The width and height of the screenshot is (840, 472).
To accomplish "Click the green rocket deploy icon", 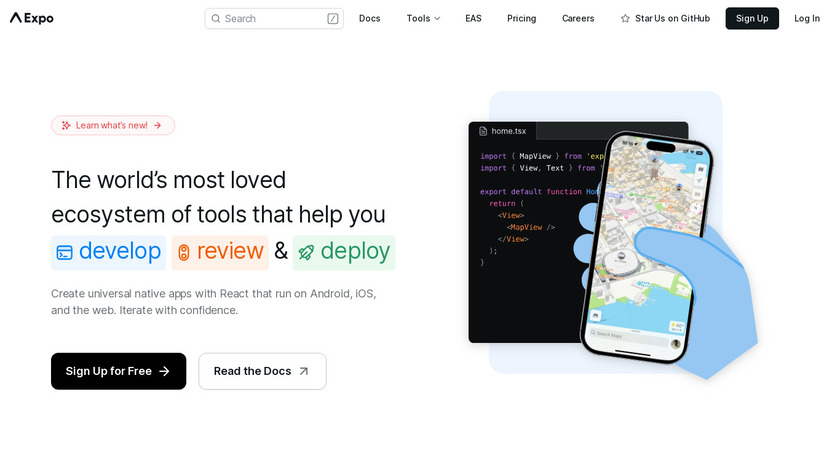I will pos(306,252).
